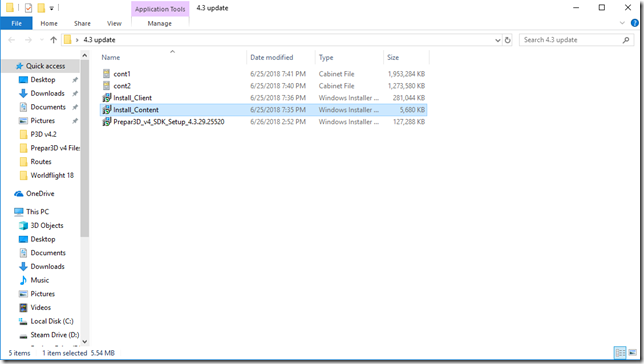Screen dimensions: 644x364
Task: Click the file name 'cont1'
Action: pos(122,74)
